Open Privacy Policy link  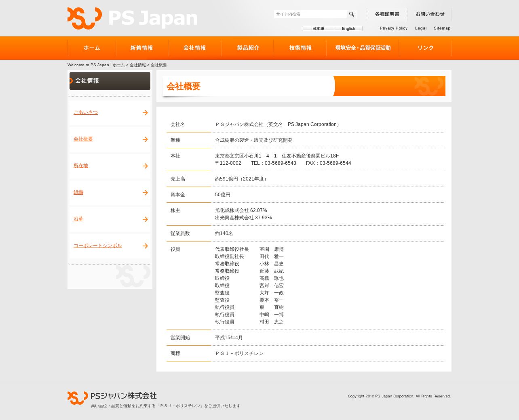tap(394, 28)
